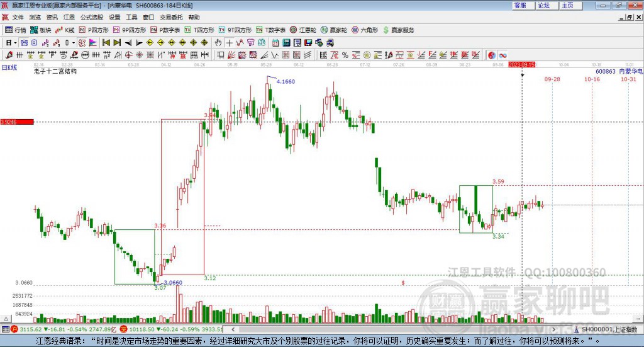This screenshot has width=644, height=347.
Task: Jump to the last bar icon
Action: pyautogui.click(x=117, y=43)
